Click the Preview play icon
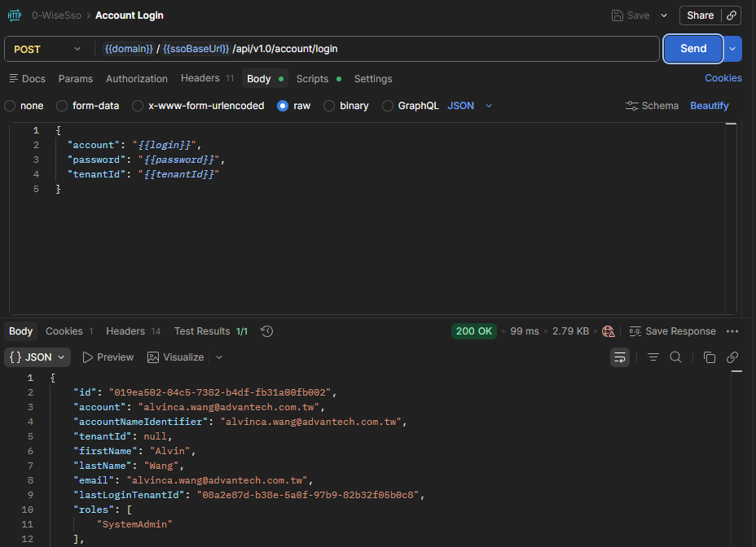The height and width of the screenshot is (547, 756). 87,357
